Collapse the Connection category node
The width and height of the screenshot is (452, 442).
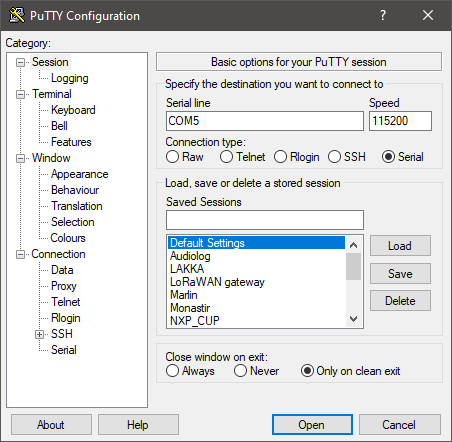point(21,254)
